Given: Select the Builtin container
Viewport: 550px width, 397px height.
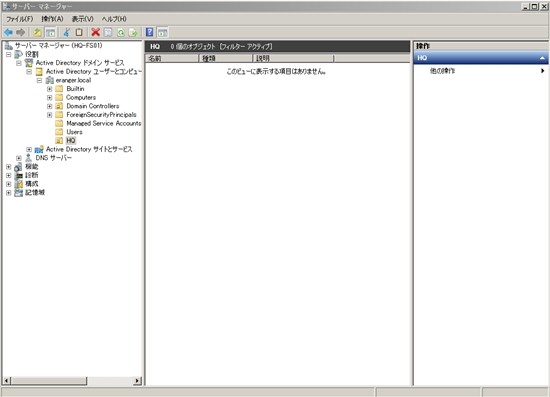Looking at the screenshot, I should (x=75, y=89).
